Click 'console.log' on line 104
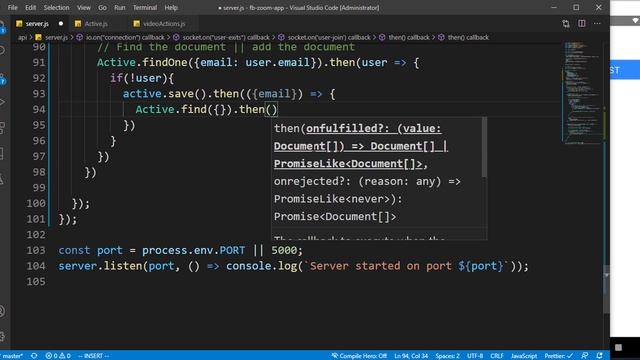 [x=262, y=266]
